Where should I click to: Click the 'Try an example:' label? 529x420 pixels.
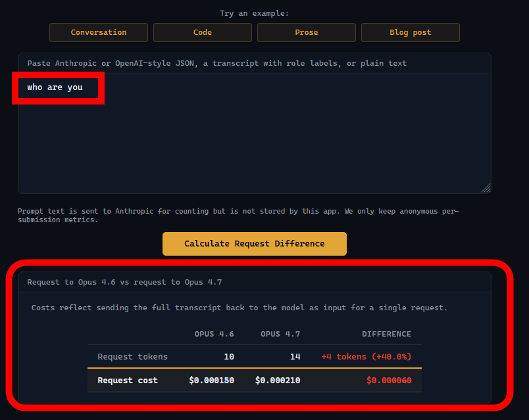click(x=255, y=13)
